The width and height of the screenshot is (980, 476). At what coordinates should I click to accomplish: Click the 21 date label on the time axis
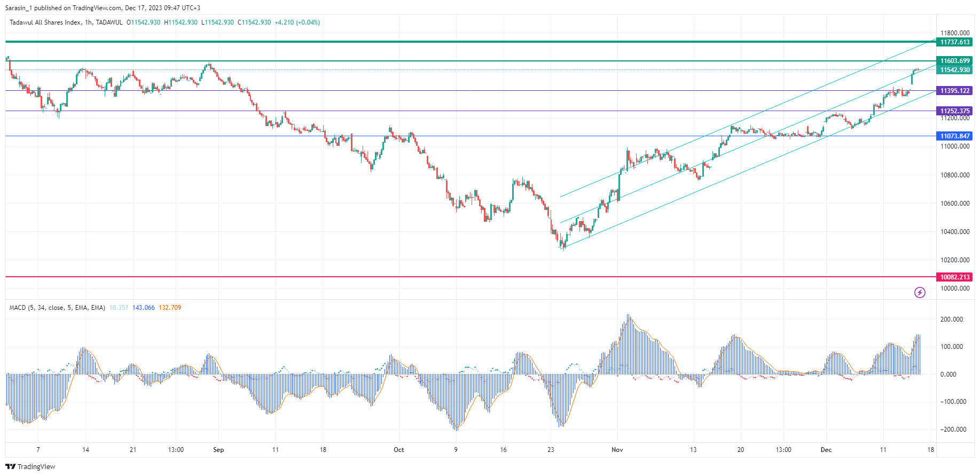pos(133,450)
